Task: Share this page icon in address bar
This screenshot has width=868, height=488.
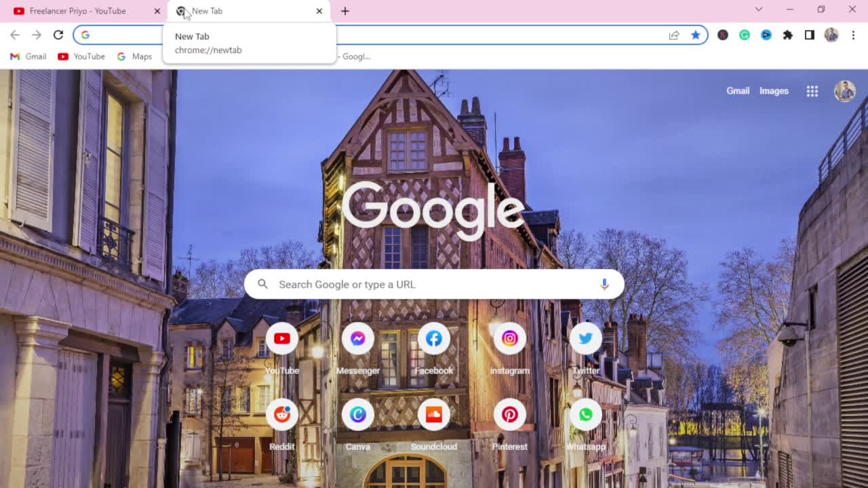Action: click(674, 35)
